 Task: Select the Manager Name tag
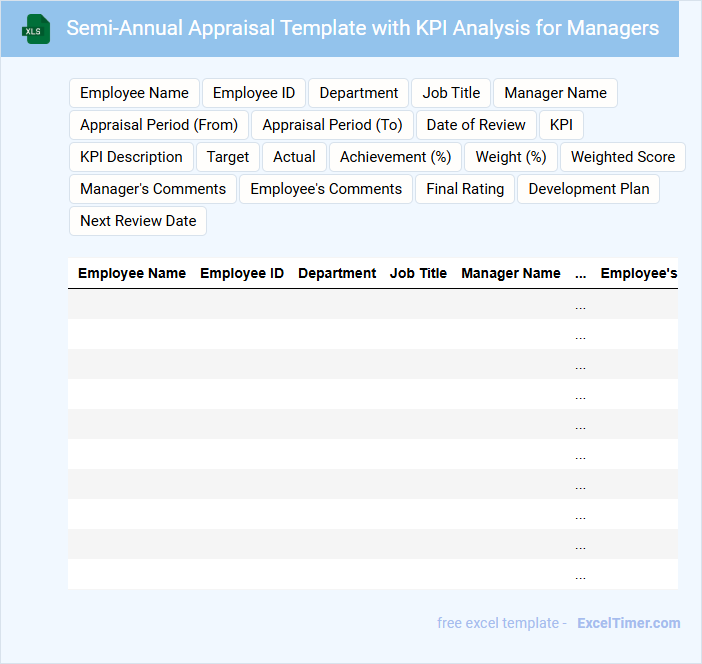[x=555, y=93]
